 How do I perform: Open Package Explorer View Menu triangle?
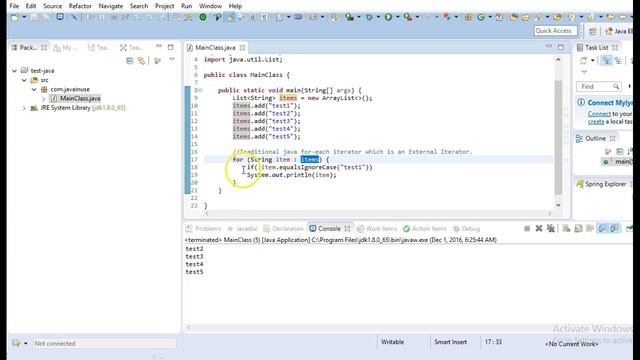tap(172, 60)
